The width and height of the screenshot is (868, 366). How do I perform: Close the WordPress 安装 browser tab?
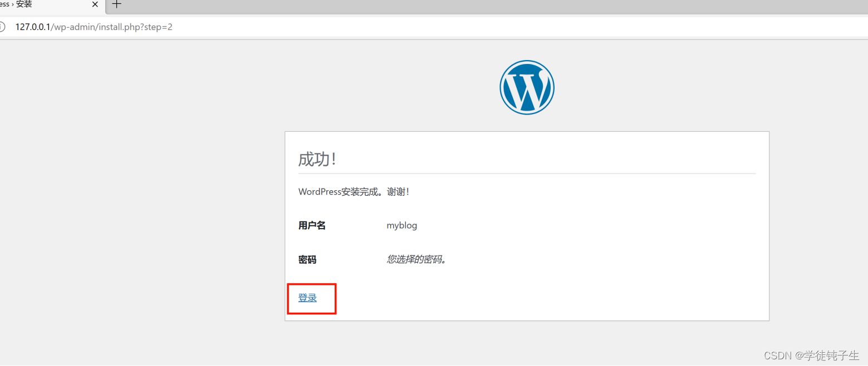pyautogui.click(x=95, y=4)
